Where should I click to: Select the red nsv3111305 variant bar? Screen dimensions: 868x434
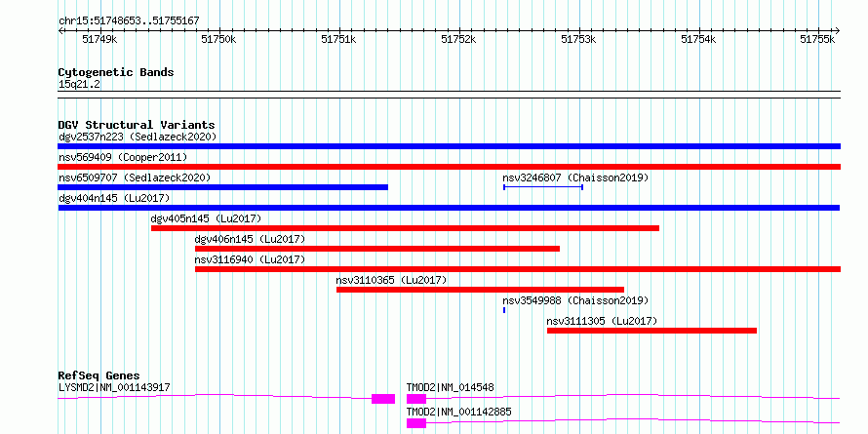coord(652,331)
